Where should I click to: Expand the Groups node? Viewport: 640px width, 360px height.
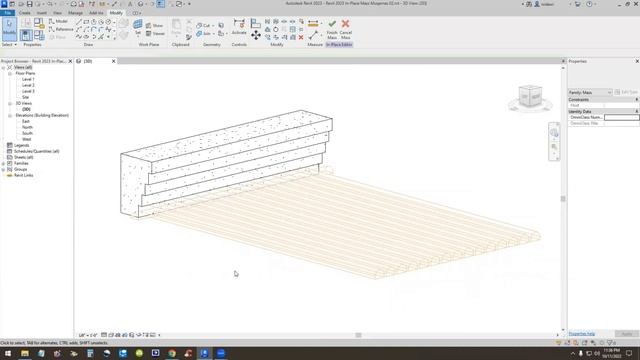click(4, 169)
